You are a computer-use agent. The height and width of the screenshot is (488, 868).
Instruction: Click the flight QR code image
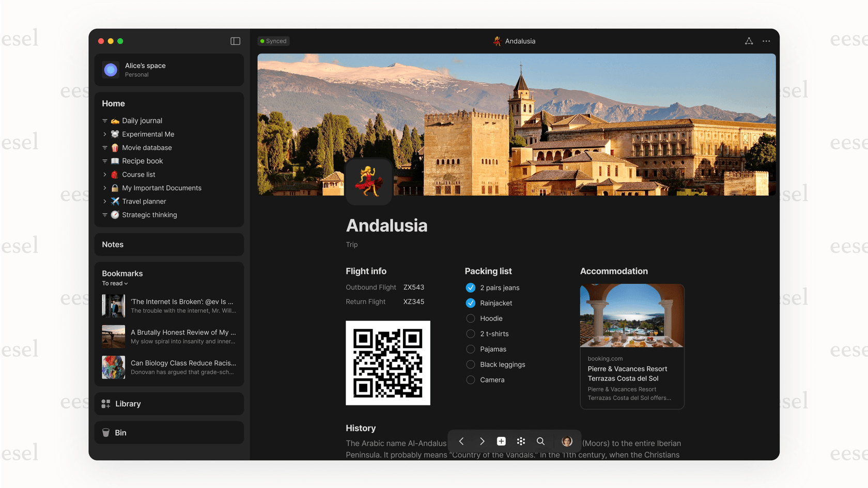click(388, 363)
